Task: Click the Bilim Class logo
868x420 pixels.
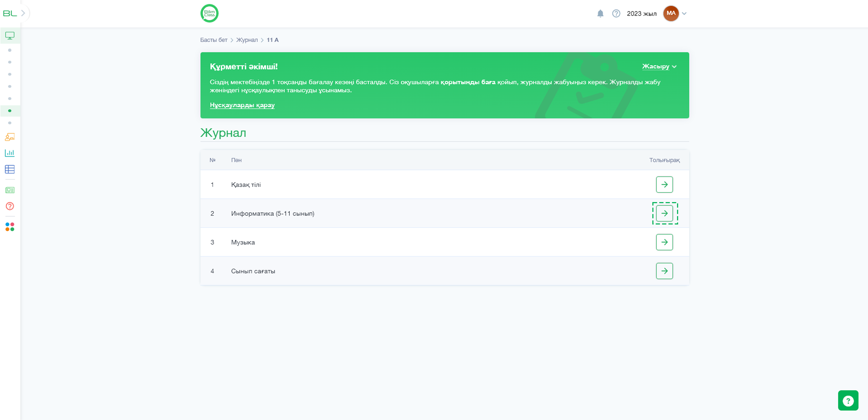Action: tap(209, 14)
